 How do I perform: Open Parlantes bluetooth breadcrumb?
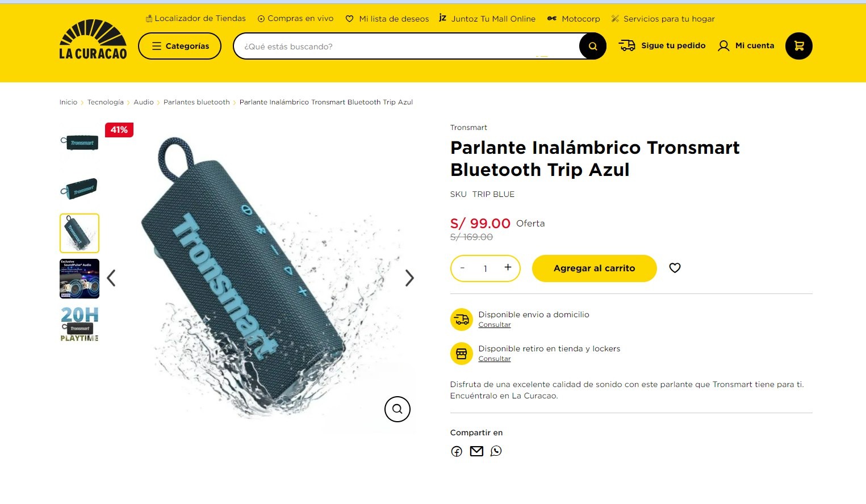(196, 102)
